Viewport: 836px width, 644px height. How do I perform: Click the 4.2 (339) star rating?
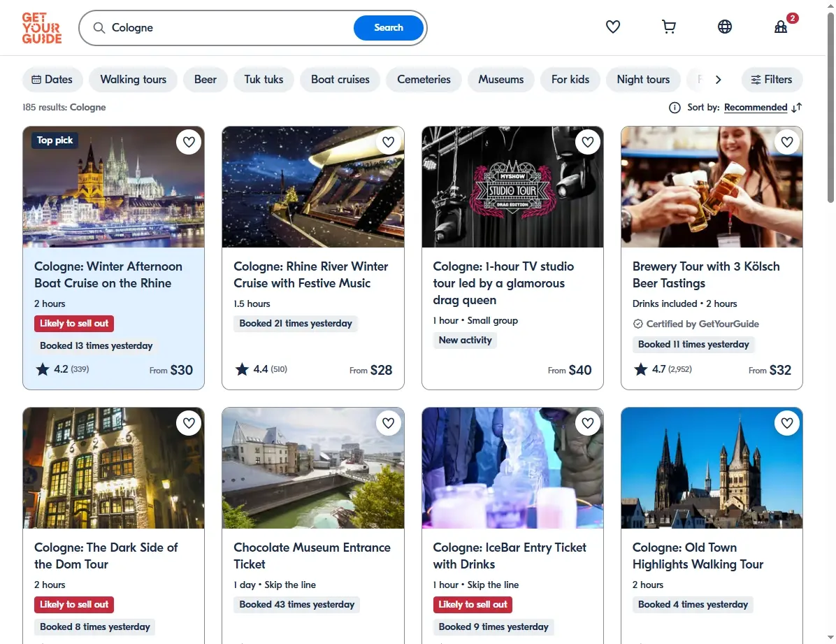(x=62, y=369)
